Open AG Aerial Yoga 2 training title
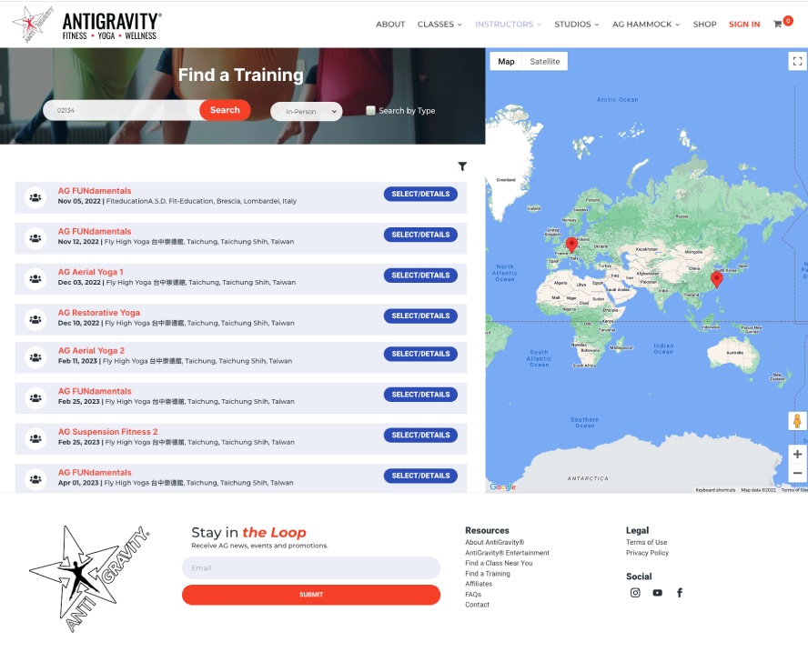 point(91,350)
